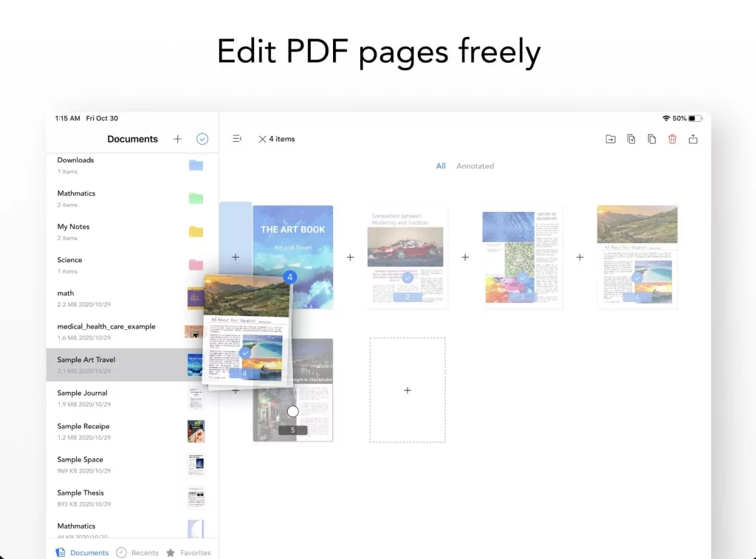Cancel the 4 items selection with the X
This screenshot has width=756, height=559.
pyautogui.click(x=262, y=139)
